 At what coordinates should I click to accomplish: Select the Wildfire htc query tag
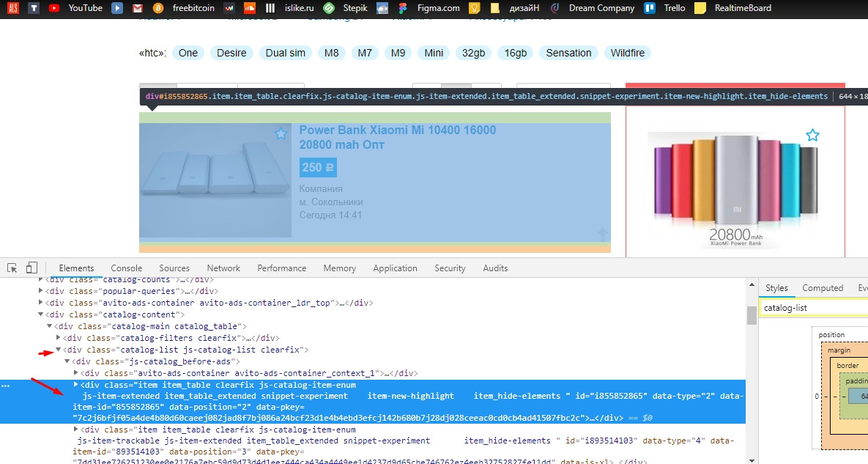pos(628,53)
